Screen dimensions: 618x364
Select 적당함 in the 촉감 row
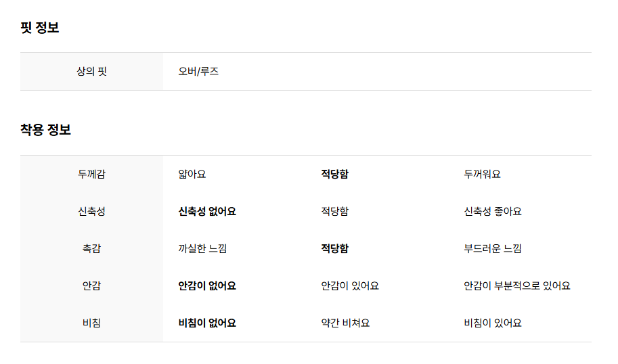pos(334,248)
